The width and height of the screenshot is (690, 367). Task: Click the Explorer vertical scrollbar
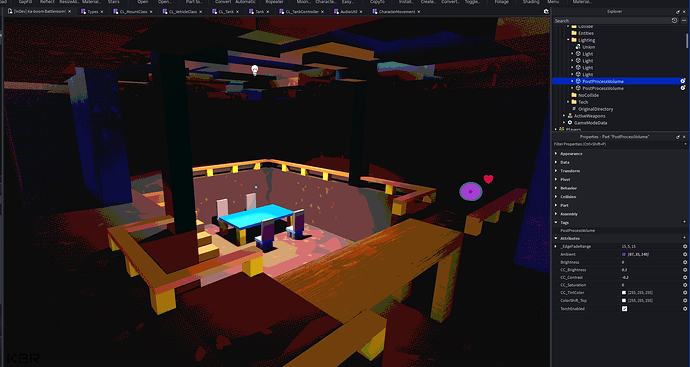687,41
